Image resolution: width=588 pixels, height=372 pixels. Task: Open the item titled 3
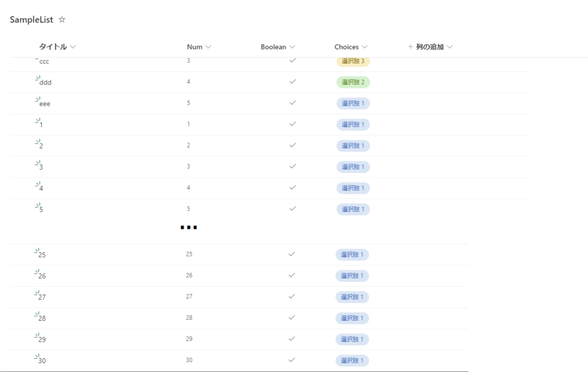(41, 167)
